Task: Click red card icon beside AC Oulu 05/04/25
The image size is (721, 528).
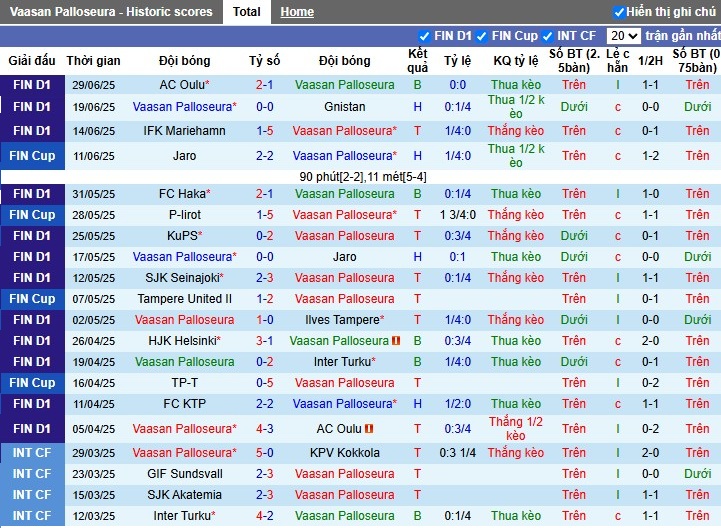Action: (x=369, y=429)
